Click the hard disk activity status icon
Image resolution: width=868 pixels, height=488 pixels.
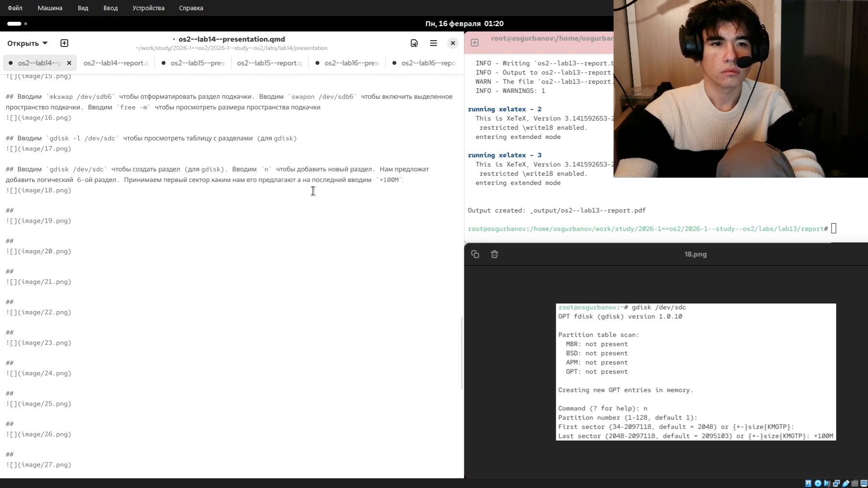808,483
